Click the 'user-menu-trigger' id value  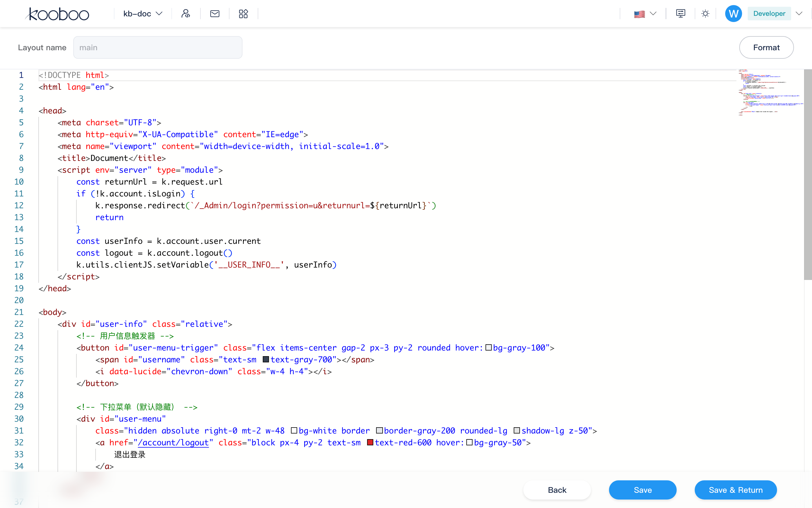point(173,348)
